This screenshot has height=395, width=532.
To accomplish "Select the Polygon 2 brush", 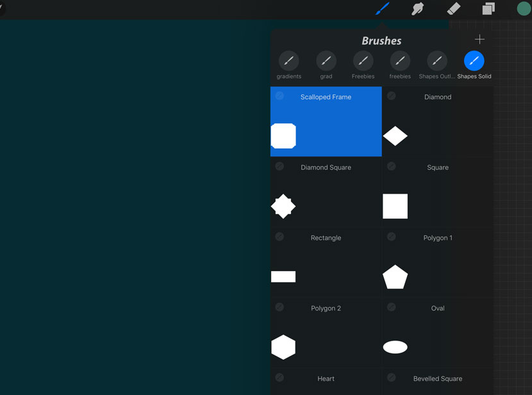I will click(326, 333).
